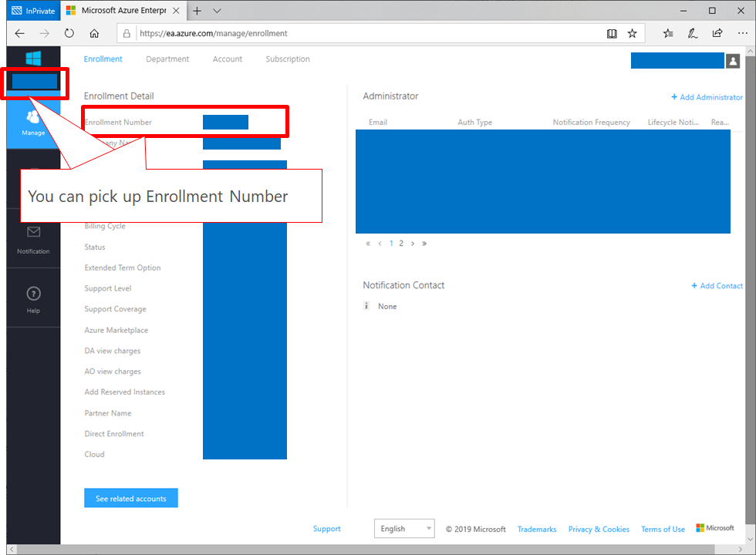The width and height of the screenshot is (756, 555).
Task: Open Trademarks footer link
Action: point(537,529)
